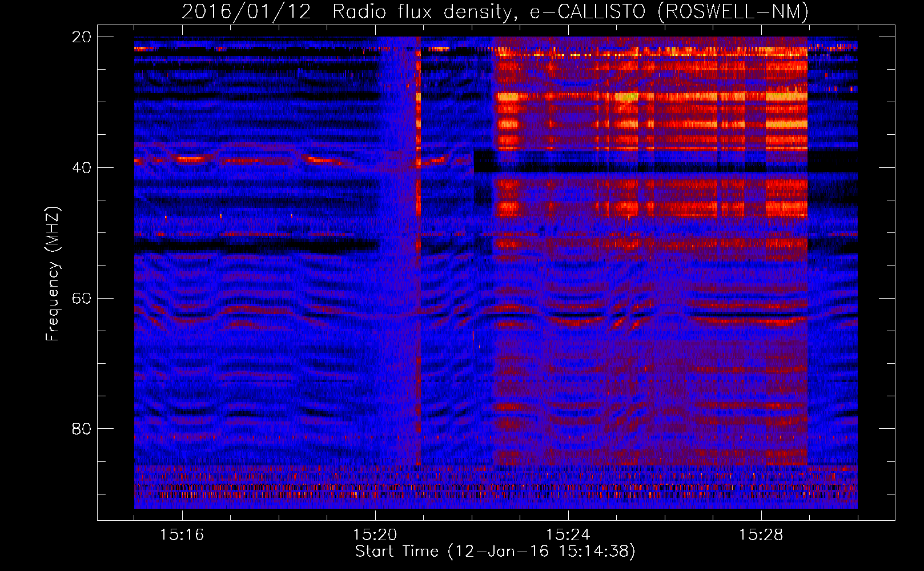Click the 'Frequency (MHZ)' axis label
Image resolution: width=924 pixels, height=571 pixels.
click(x=53, y=274)
